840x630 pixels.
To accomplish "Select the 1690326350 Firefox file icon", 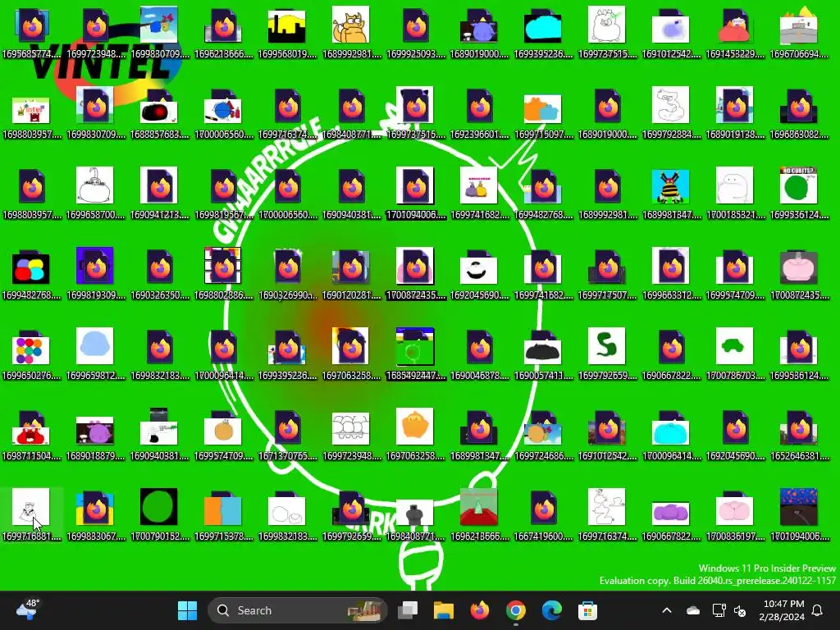I will click(x=159, y=272).
